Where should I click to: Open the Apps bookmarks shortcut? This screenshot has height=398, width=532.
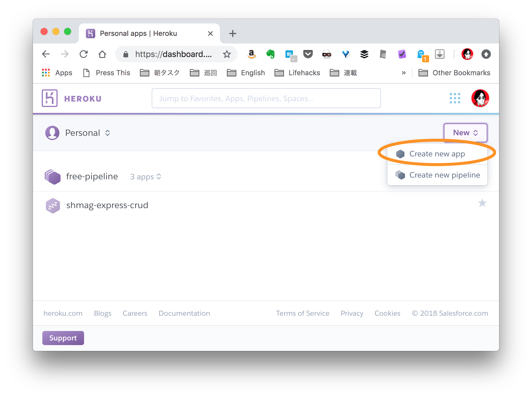(57, 73)
